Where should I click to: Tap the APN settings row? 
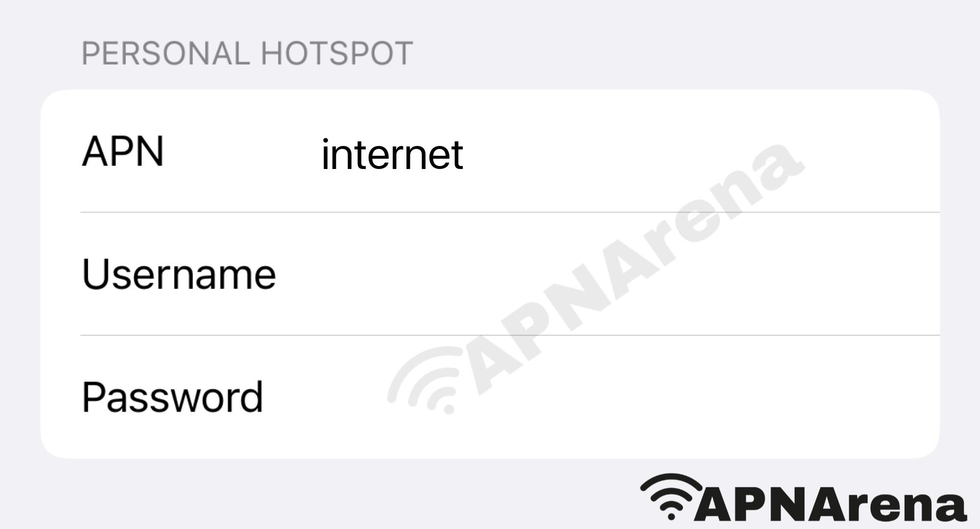tap(489, 150)
